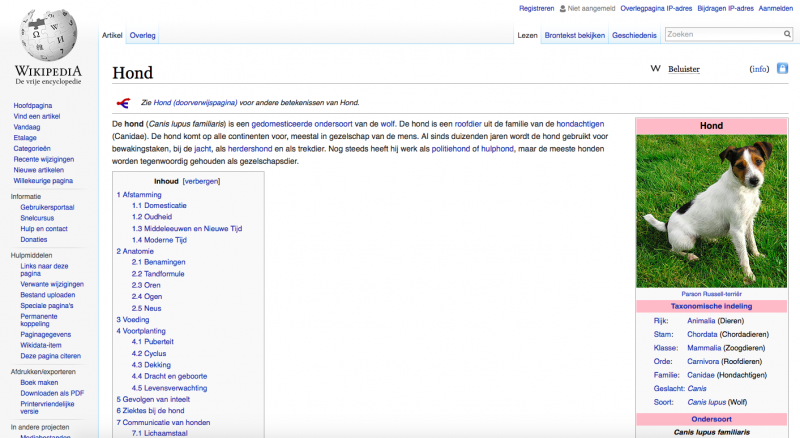The image size is (800, 438).
Task: Open the audio info link
Action: 759,69
